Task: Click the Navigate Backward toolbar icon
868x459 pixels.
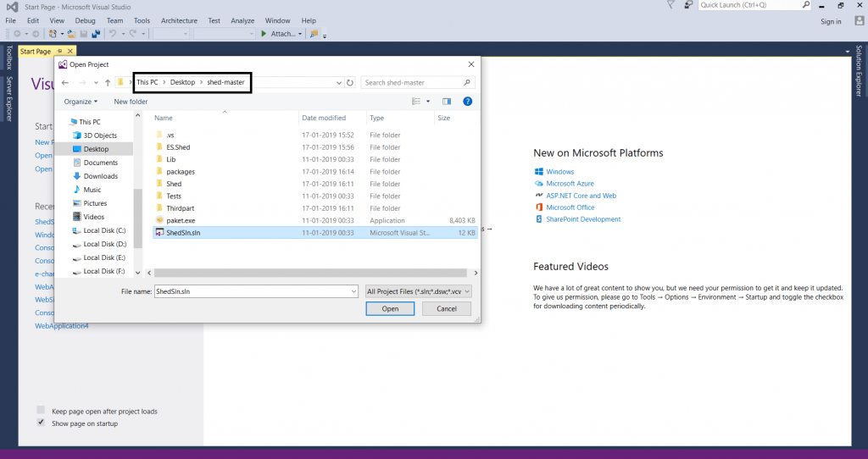Action: click(17, 34)
